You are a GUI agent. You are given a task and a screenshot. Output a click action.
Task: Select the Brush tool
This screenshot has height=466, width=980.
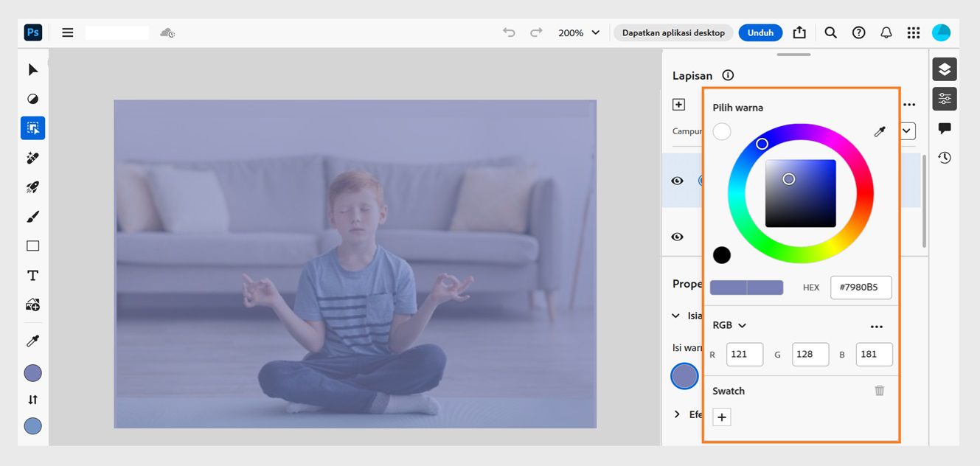(32, 217)
